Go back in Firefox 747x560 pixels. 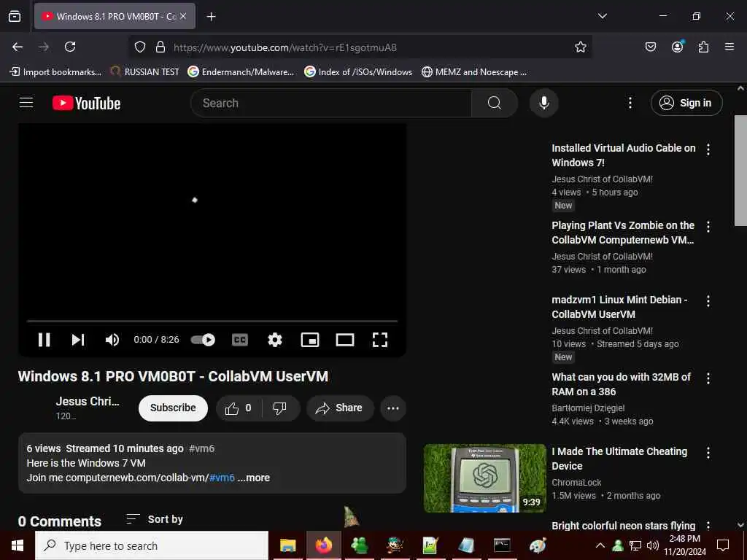(x=18, y=47)
